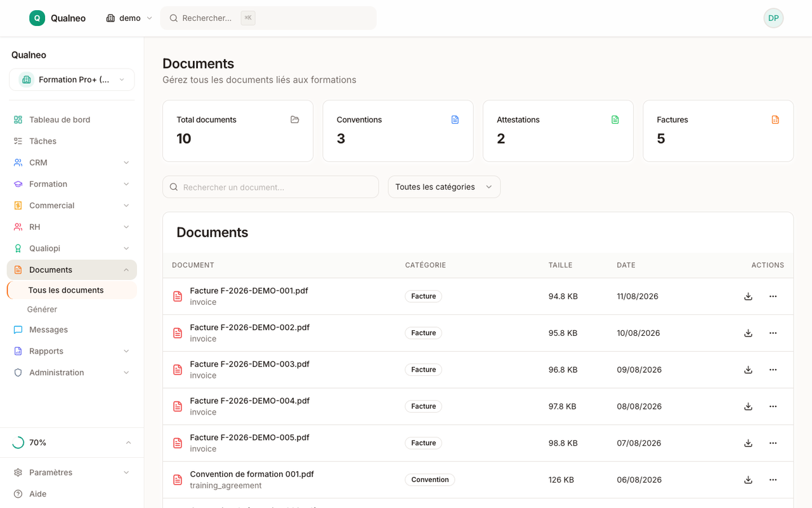Sort by the DATE column header

626,265
